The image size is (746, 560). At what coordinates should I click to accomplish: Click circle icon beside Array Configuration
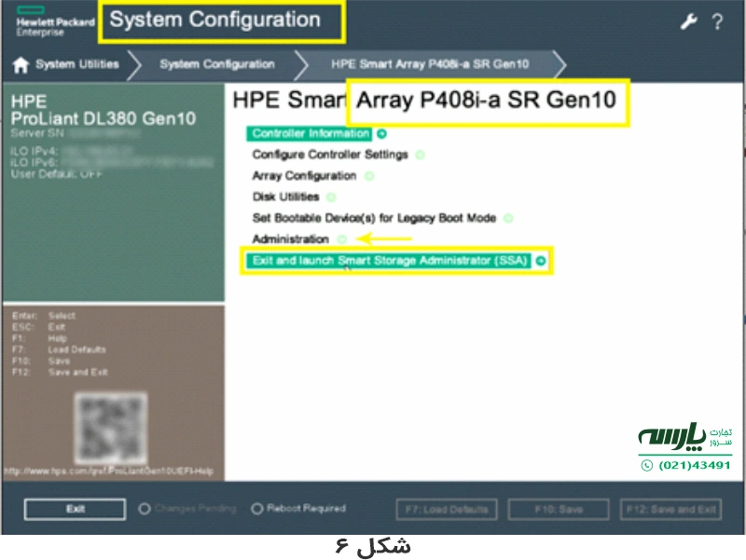click(x=369, y=176)
